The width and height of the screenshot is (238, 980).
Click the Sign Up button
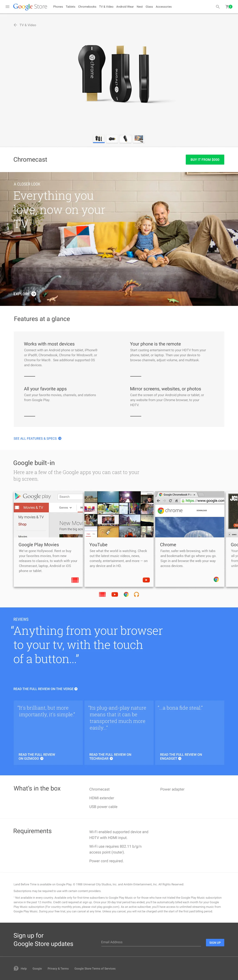coord(215,942)
